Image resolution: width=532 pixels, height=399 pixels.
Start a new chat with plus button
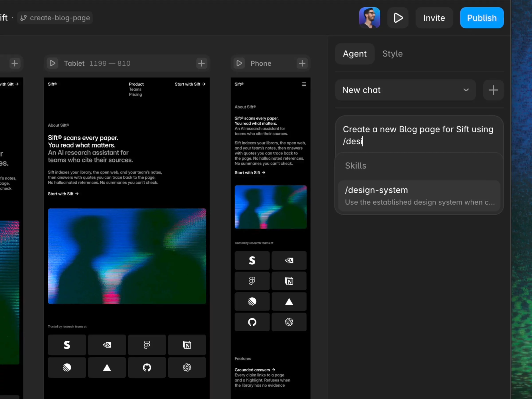[493, 90]
